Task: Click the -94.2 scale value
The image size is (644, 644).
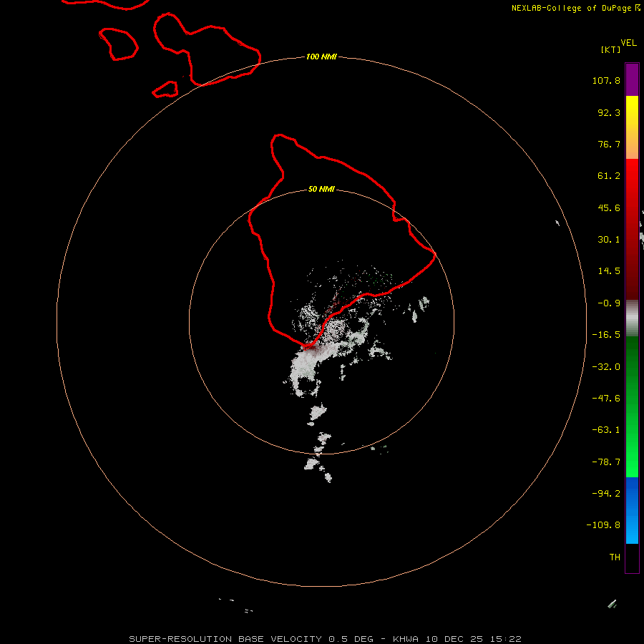Action: click(x=606, y=494)
